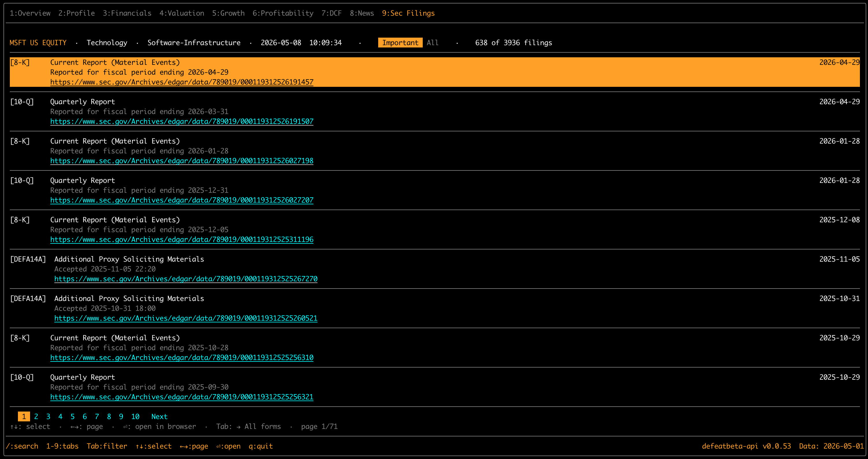
Task: Select the 10-Q row dated 2026-01-28
Action: pos(435,190)
